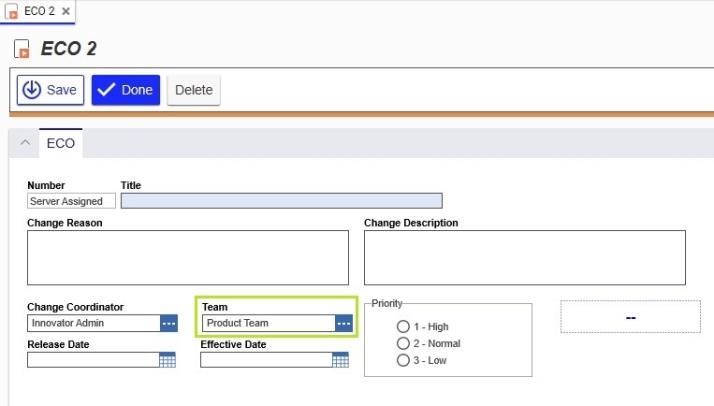The width and height of the screenshot is (714, 406).
Task: Click the Save button
Action: coord(51,90)
